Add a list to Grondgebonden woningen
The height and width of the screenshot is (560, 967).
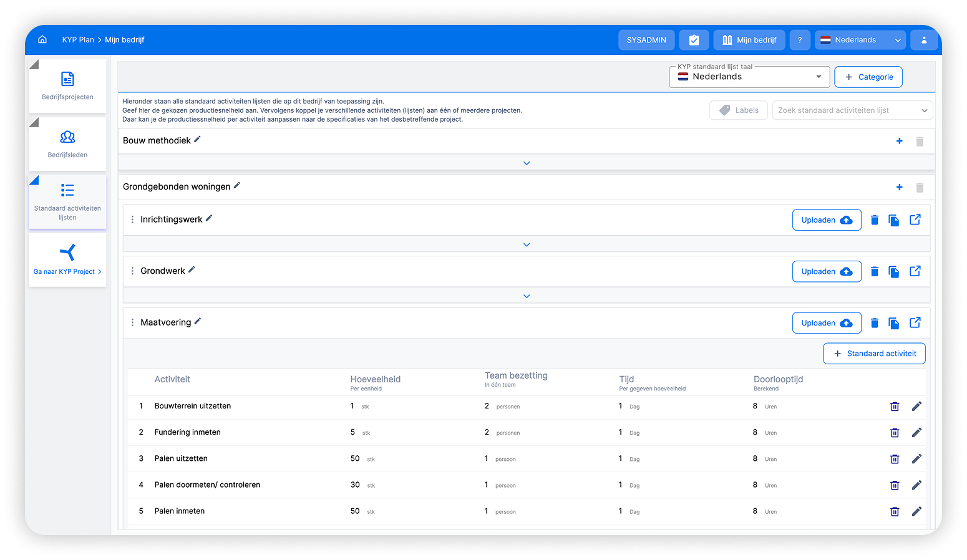900,187
